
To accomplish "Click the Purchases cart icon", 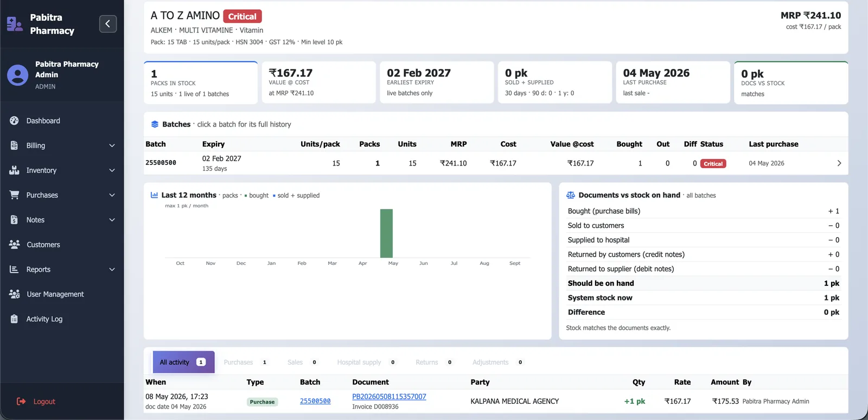I will point(14,195).
